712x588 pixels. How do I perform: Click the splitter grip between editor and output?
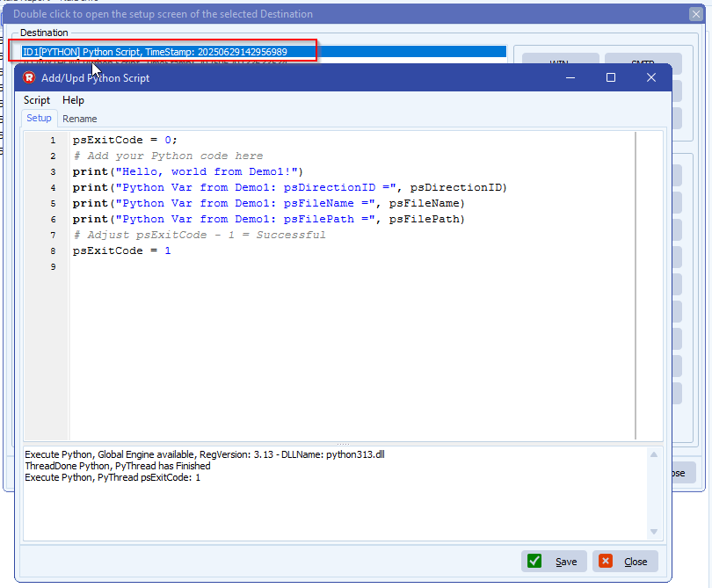point(343,444)
